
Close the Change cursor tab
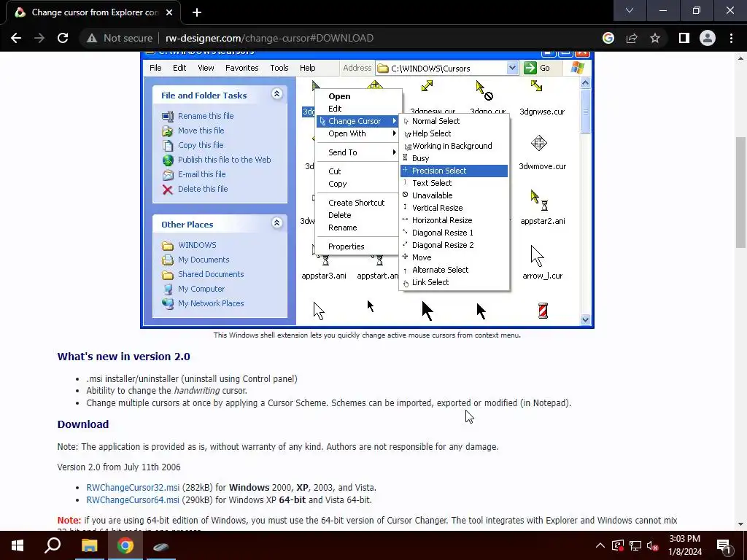click(169, 12)
